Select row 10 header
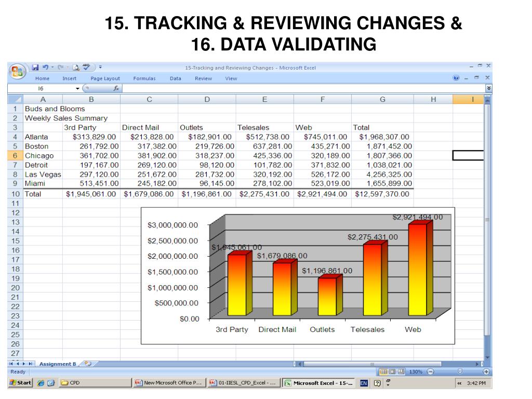 point(15,194)
